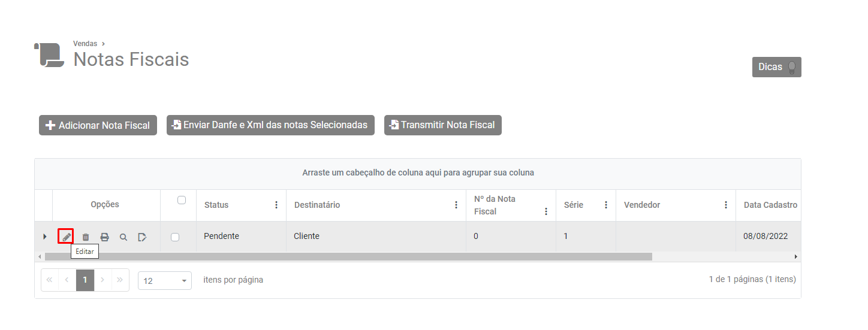868x330 pixels.
Task: Click Adicionar Nota Fiscal button
Action: pyautogui.click(x=98, y=125)
